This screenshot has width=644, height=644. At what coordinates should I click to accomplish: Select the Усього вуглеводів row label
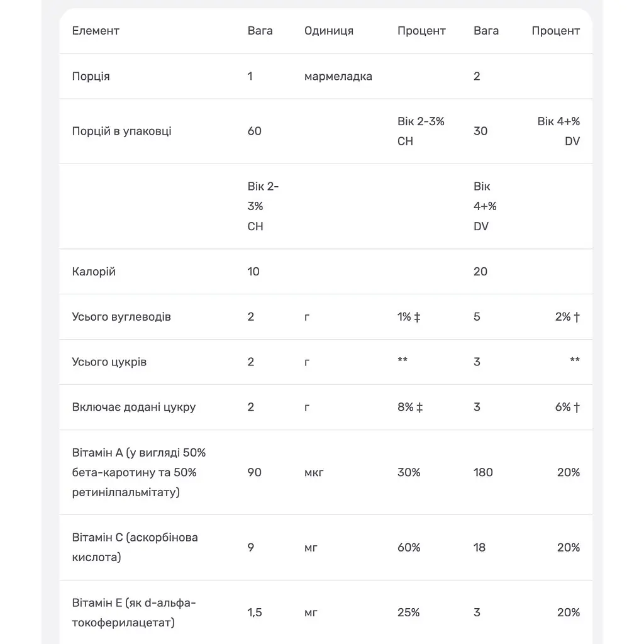click(x=121, y=317)
